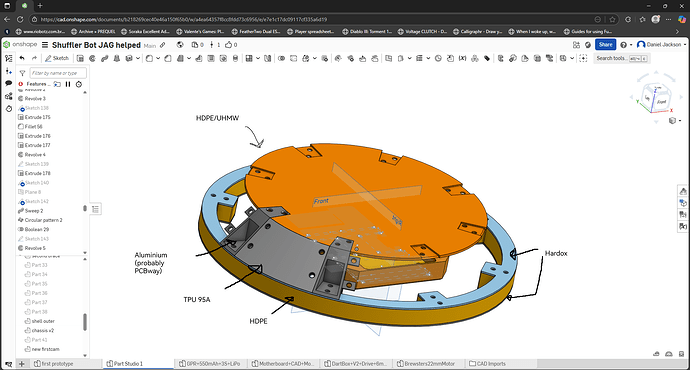Click the blue Share button
This screenshot has width=690, height=370.
pyautogui.click(x=606, y=44)
